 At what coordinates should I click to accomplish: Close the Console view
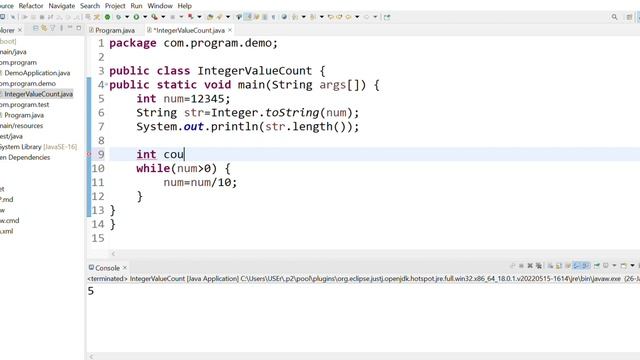125,268
